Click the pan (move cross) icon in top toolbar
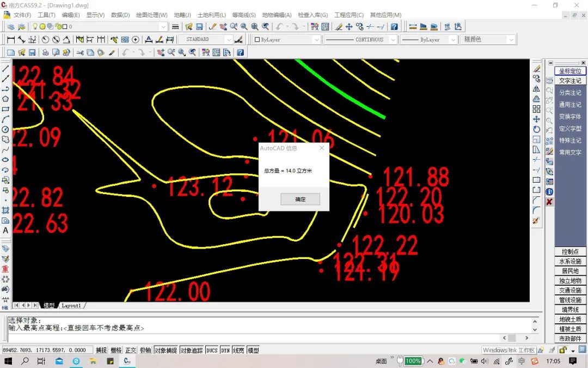 point(349,27)
